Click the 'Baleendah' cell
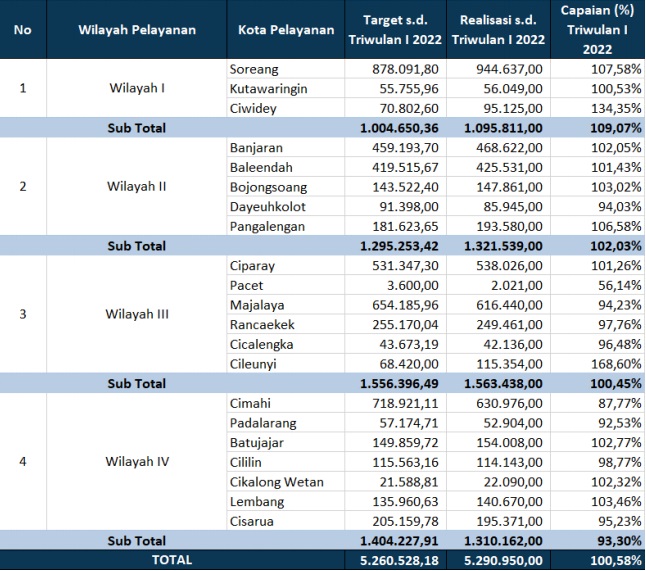The width and height of the screenshot is (646, 571). pyautogui.click(x=286, y=167)
